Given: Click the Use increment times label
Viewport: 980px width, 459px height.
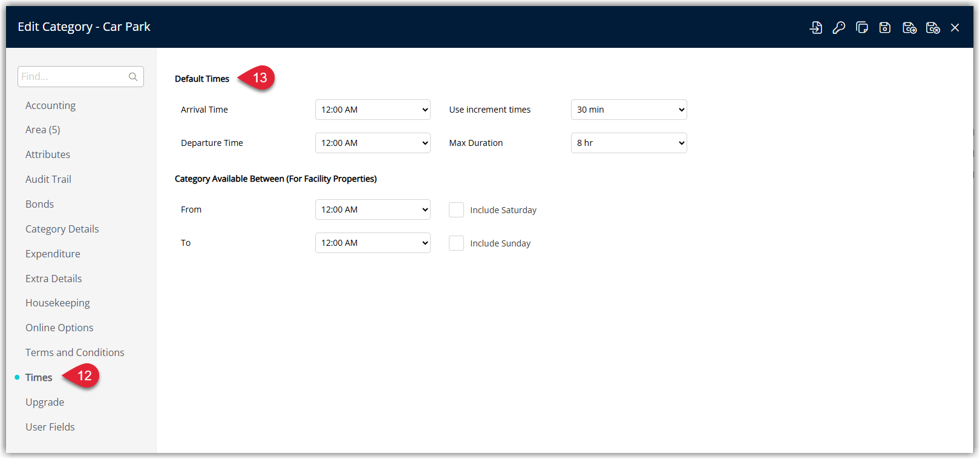Looking at the screenshot, I should pos(490,110).
